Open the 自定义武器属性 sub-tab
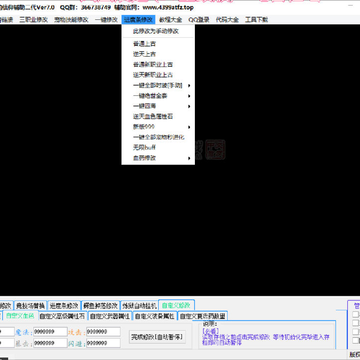The height and width of the screenshot is (360, 360). (110, 316)
